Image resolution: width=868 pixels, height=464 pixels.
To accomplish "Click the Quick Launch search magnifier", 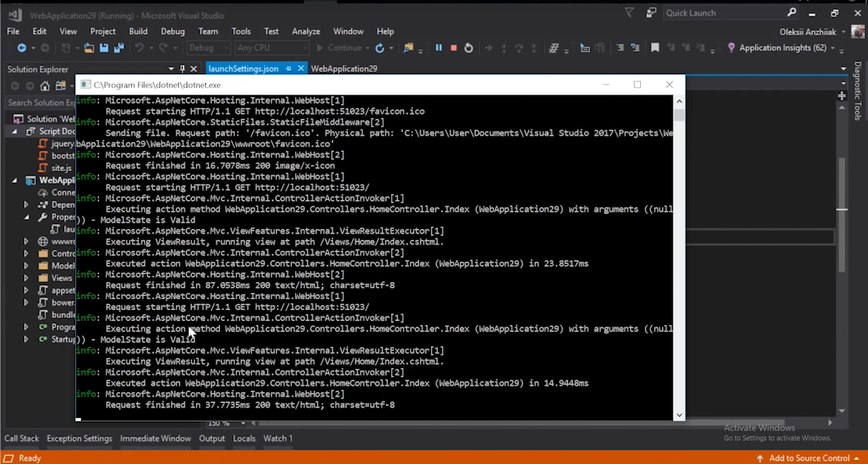I will pyautogui.click(x=792, y=12).
